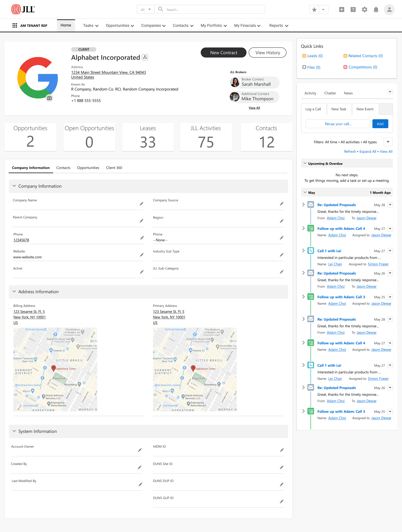Click the favorites star icon

314,9
